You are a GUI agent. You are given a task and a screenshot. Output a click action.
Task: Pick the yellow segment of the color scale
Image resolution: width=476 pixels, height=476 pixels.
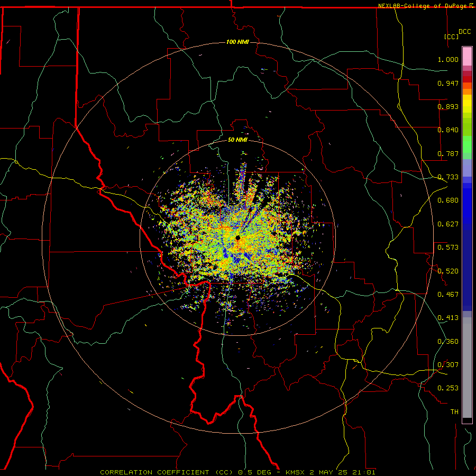point(467,104)
